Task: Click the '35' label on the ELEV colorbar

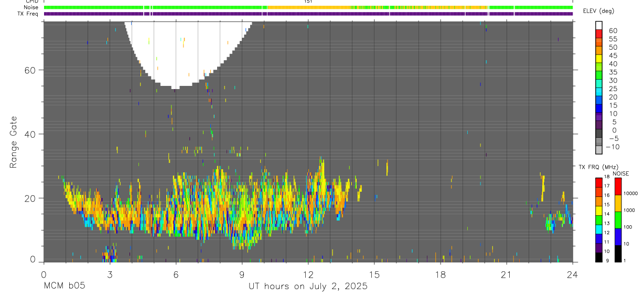Action: (x=613, y=72)
